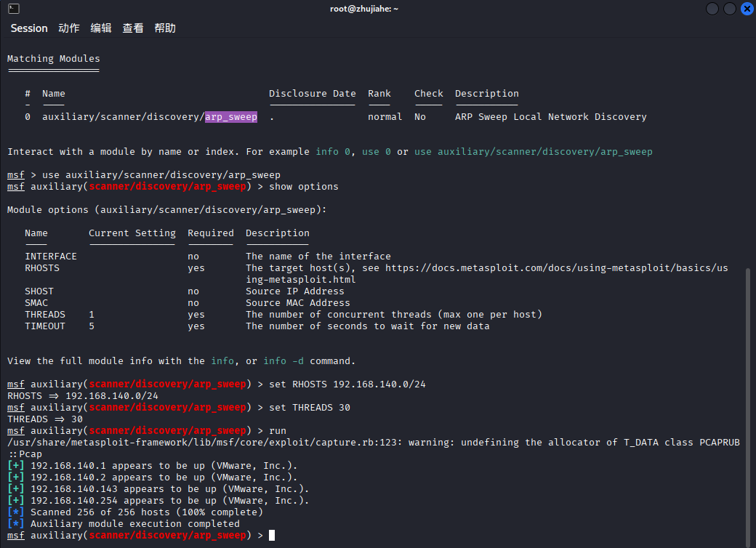Click the 'info 0' example command
Viewport: 756px width, 548px height.
pyautogui.click(x=333, y=152)
